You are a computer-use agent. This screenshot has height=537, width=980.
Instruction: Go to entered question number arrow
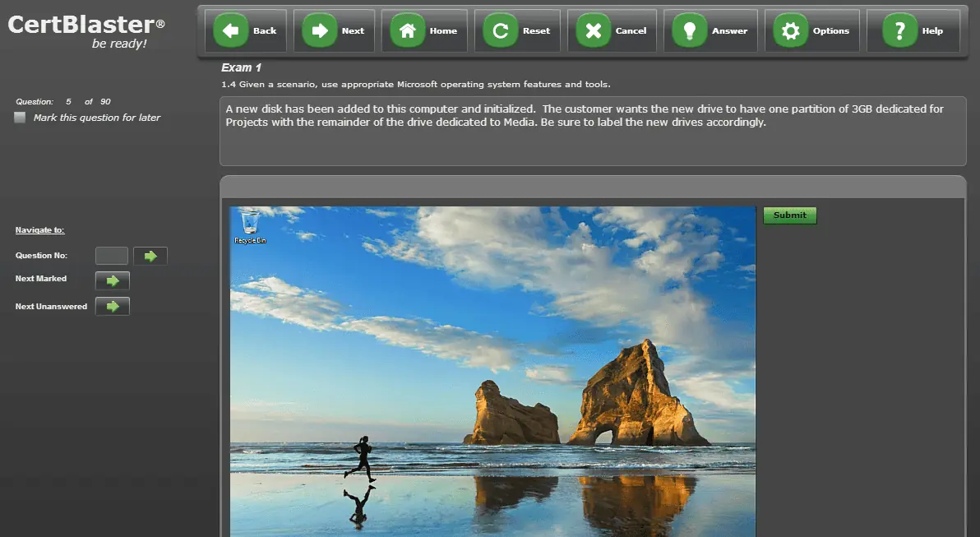(150, 256)
